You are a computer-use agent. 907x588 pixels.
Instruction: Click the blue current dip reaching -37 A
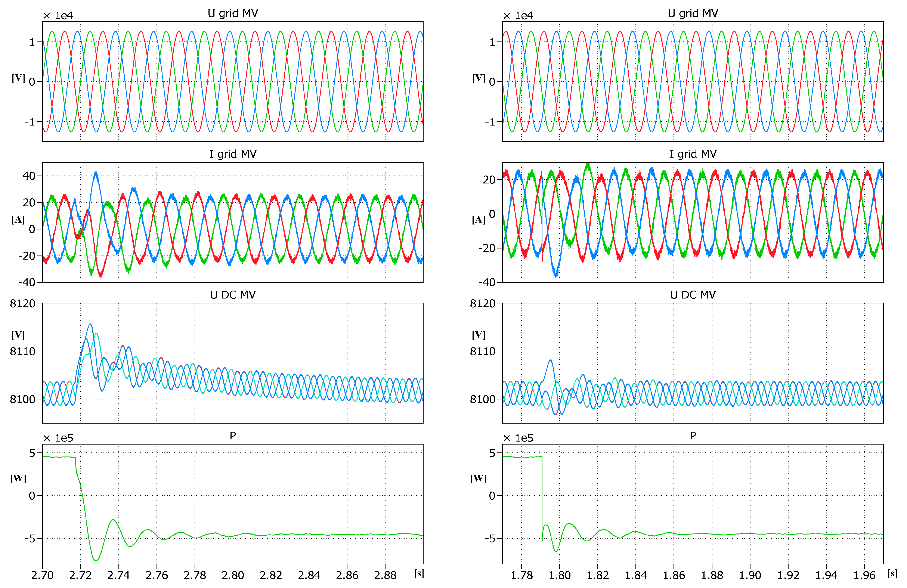click(556, 276)
